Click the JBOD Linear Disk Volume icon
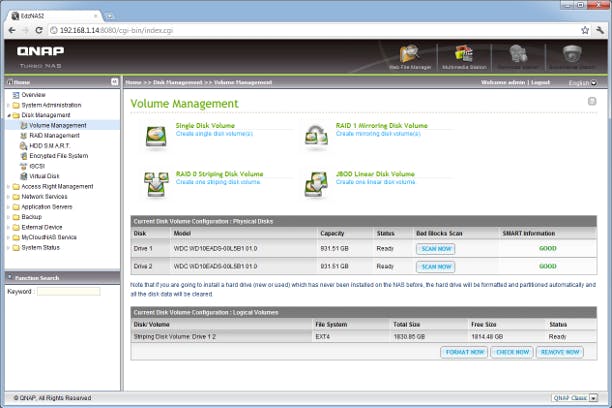 pos(316,185)
